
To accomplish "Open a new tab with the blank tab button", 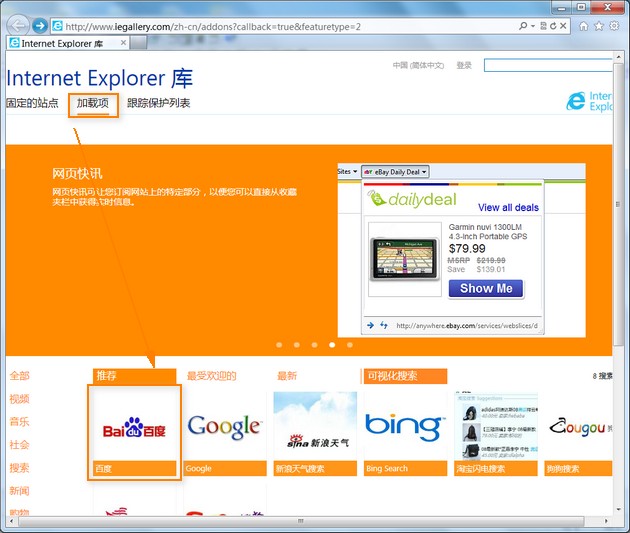I will click(x=138, y=43).
